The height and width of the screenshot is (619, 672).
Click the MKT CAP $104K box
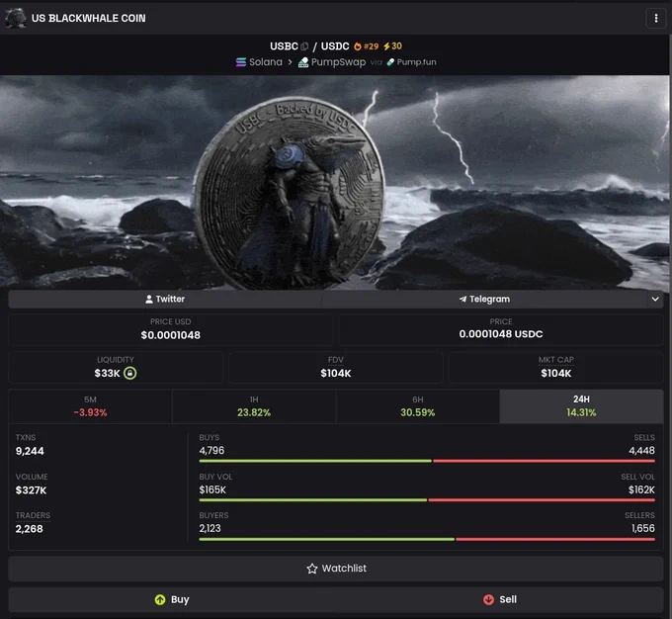tap(555, 368)
